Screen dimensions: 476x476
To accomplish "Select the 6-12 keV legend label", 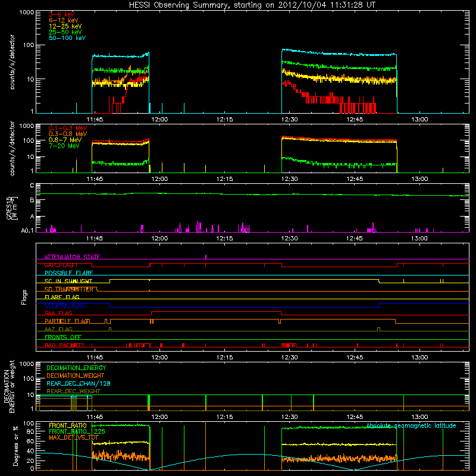I will click(64, 20).
